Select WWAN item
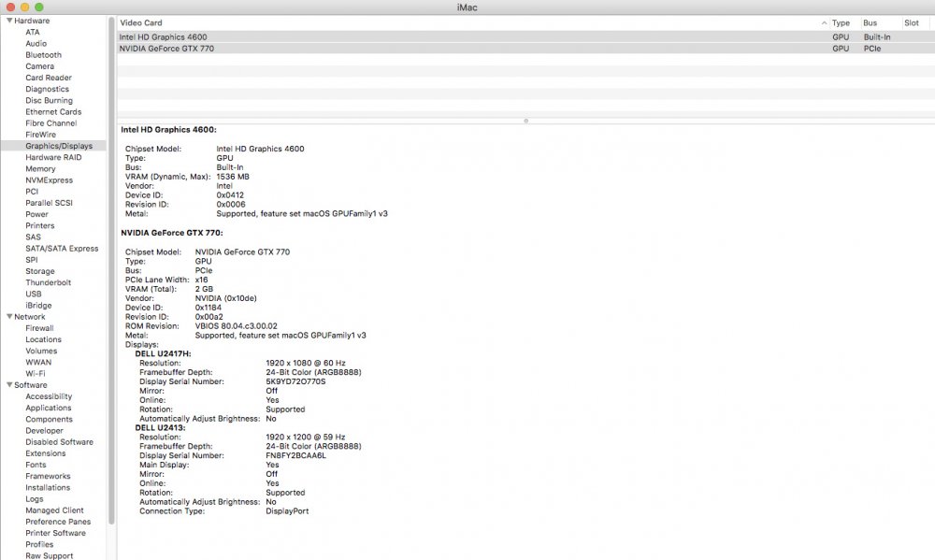Image resolution: width=935 pixels, height=560 pixels. coord(38,362)
